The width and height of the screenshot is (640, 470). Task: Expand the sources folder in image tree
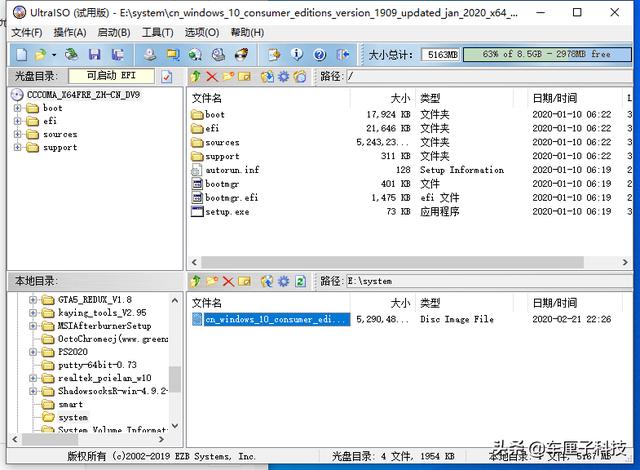(17, 134)
